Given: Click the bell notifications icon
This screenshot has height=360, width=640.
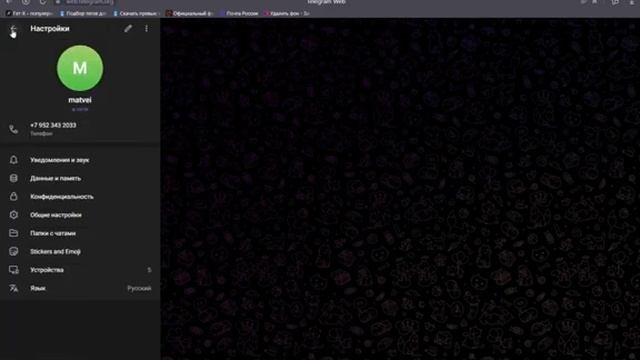Looking at the screenshot, I should (x=13, y=160).
